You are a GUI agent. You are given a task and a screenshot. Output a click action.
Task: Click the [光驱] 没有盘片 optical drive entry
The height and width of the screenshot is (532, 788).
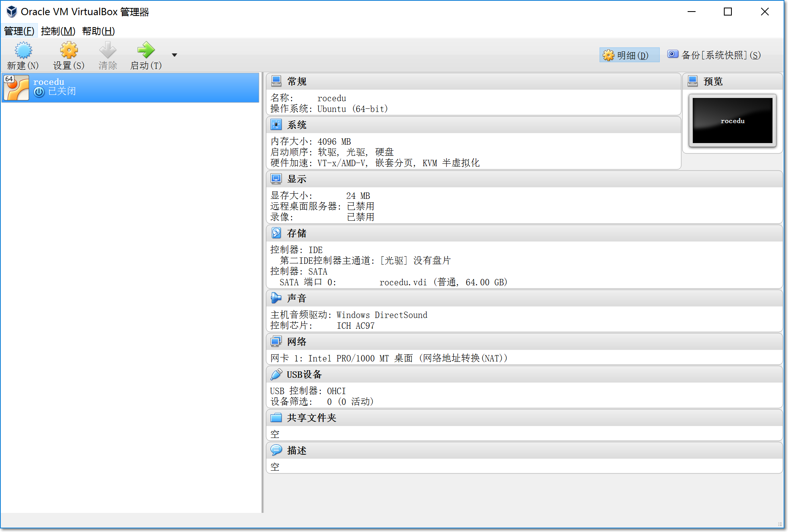416,261
